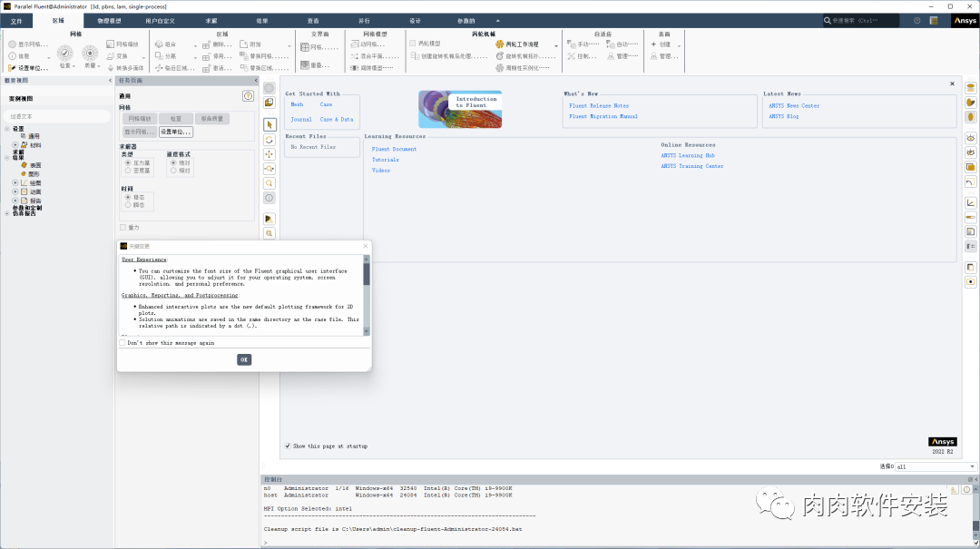This screenshot has width=980, height=549.
Task: Select the pan view tool
Action: pyautogui.click(x=269, y=154)
